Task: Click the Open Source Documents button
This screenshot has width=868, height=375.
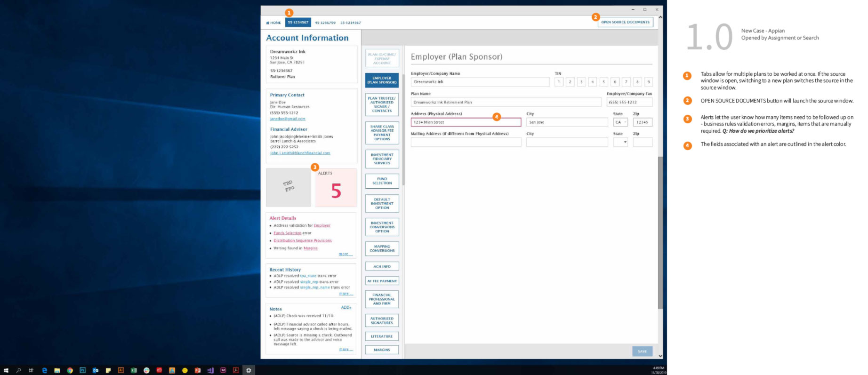Action: [x=625, y=22]
